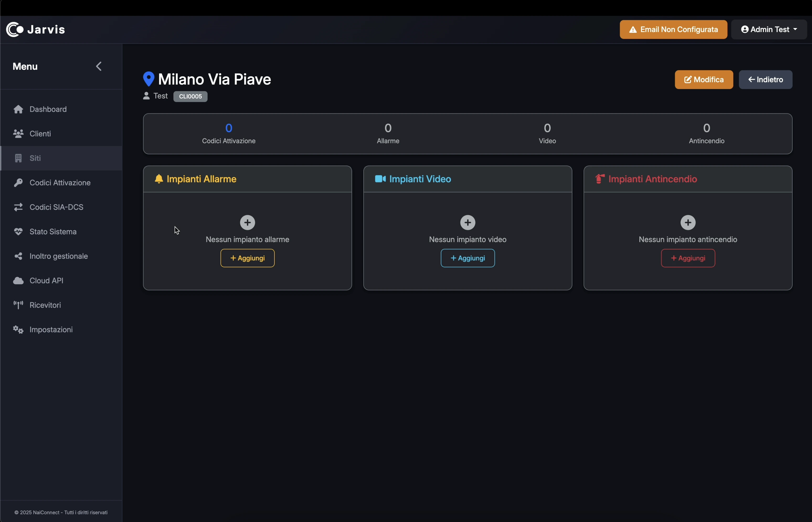Add a fire system via Aggiungi
The height and width of the screenshot is (522, 812).
(x=688, y=258)
